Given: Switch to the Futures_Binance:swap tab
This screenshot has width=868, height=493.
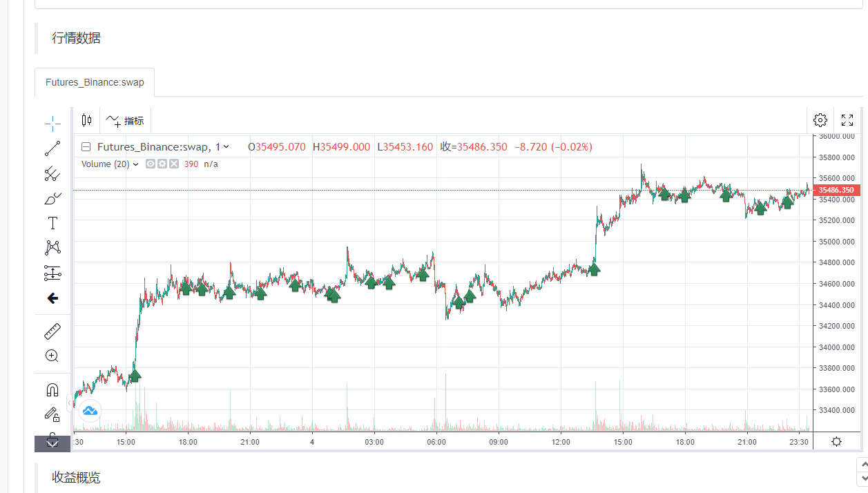Looking at the screenshot, I should click(x=95, y=82).
